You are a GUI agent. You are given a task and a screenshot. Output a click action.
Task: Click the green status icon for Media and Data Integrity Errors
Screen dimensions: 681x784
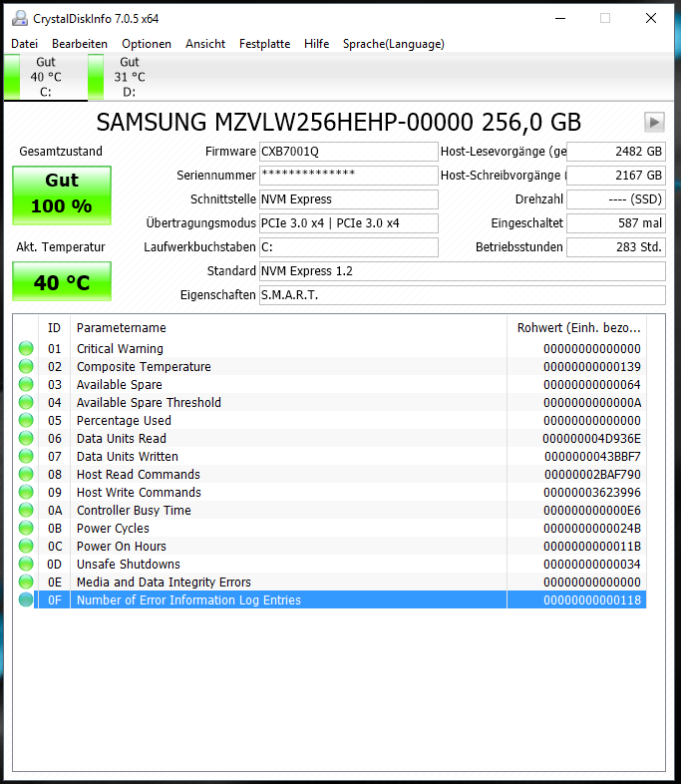pos(26,583)
